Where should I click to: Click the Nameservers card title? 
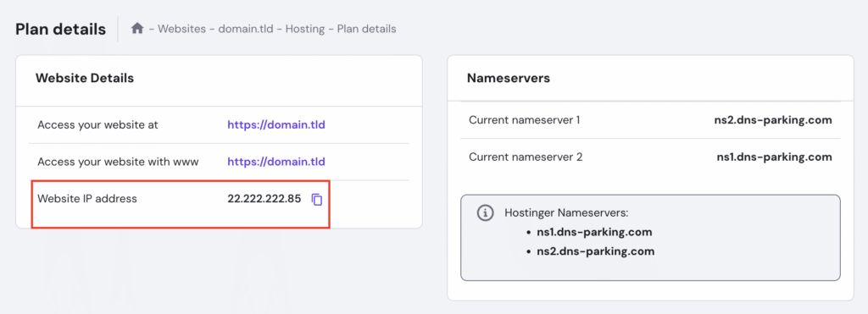509,78
